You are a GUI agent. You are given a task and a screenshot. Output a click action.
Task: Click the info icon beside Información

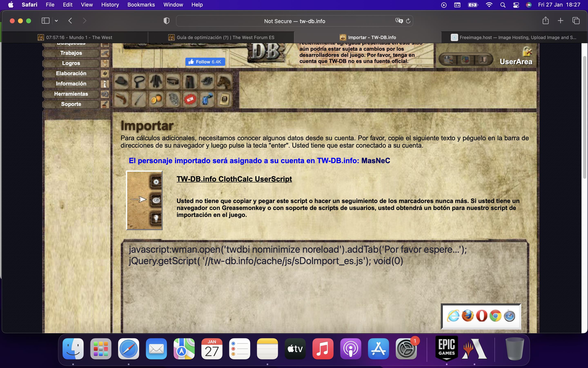(x=105, y=84)
